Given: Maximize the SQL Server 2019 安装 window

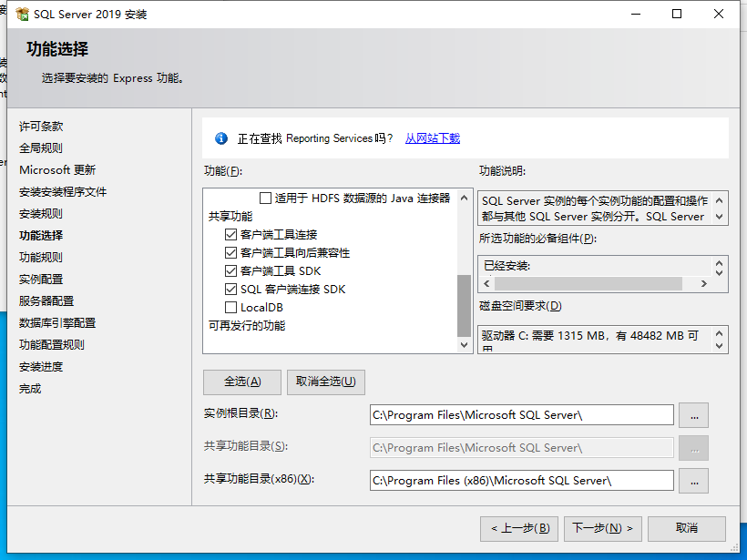Looking at the screenshot, I should [677, 15].
